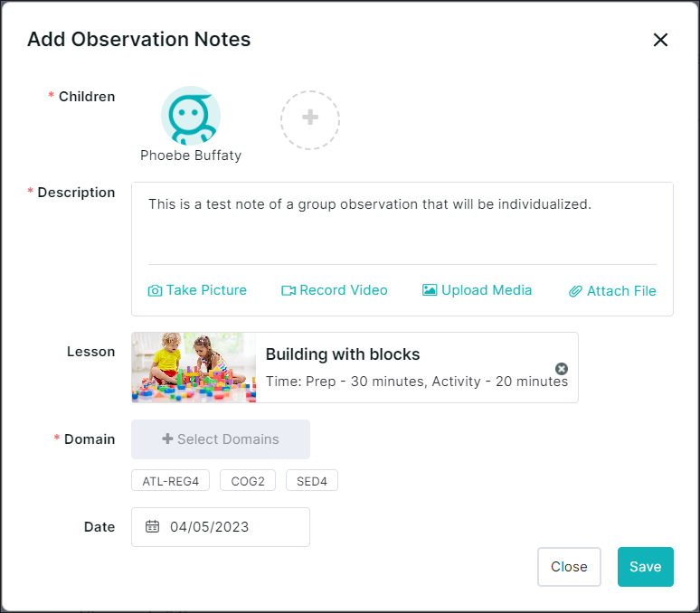Click the Take Picture link text

pyautogui.click(x=206, y=290)
